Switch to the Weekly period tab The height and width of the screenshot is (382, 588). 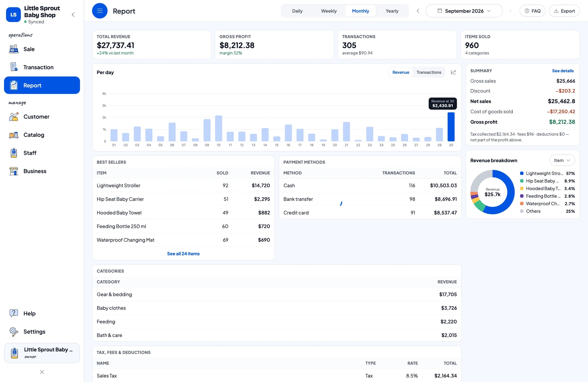329,11
